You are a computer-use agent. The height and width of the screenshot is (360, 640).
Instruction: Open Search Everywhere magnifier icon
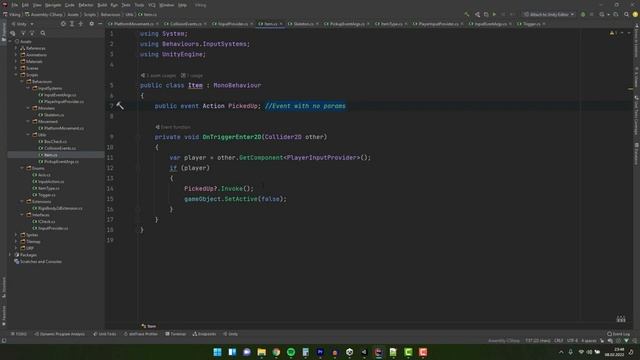(627, 14)
